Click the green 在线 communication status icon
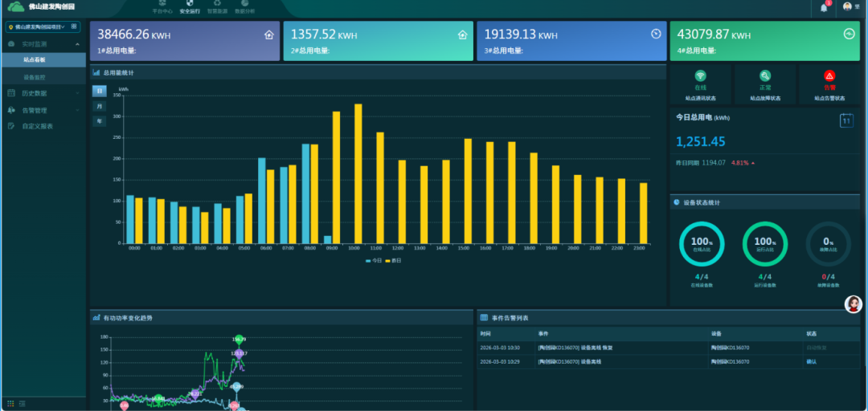Screen dimensions: 868x411 coord(700,76)
